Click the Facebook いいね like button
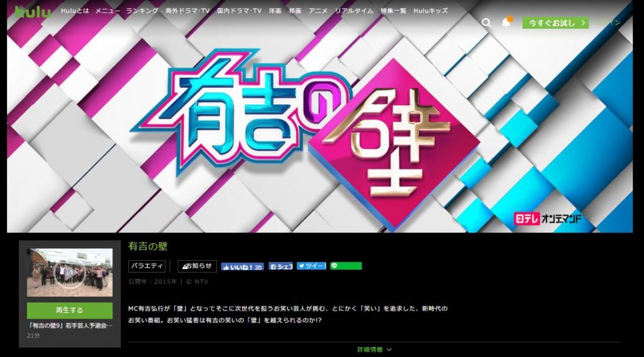The width and height of the screenshot is (644, 357). pos(242,266)
